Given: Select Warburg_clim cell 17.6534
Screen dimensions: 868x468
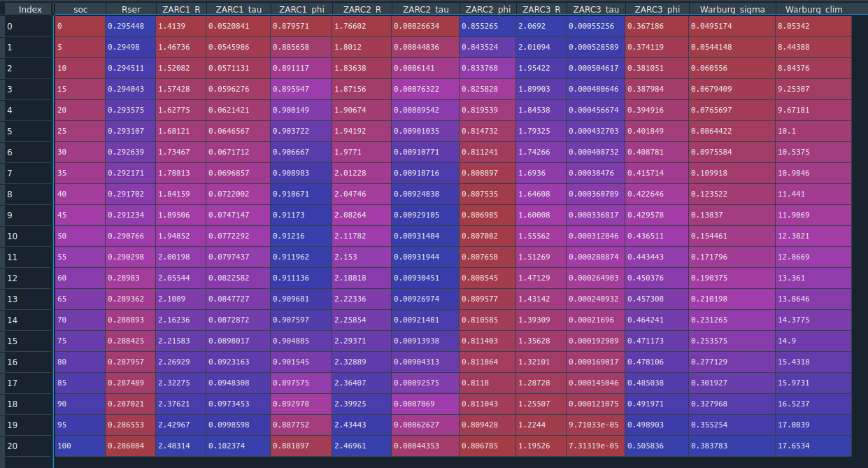Looking at the screenshot, I should pos(813,446).
